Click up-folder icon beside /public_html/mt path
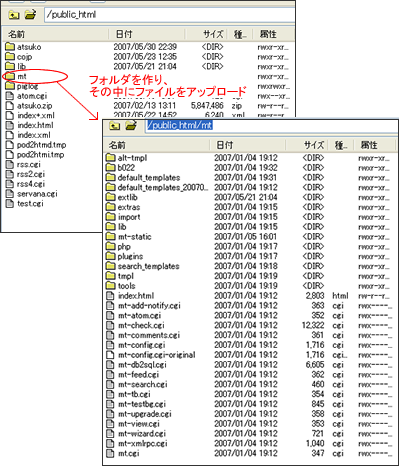Screen dimensions: 400x466 pyautogui.click(x=115, y=126)
